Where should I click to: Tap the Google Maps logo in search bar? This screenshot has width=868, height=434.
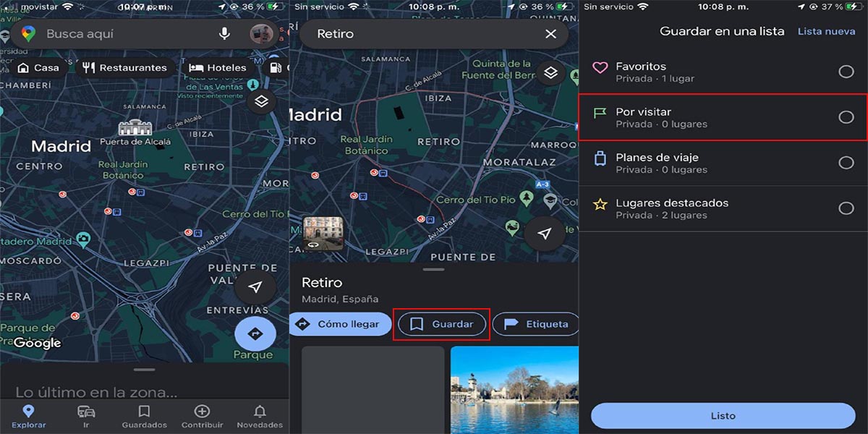point(29,34)
